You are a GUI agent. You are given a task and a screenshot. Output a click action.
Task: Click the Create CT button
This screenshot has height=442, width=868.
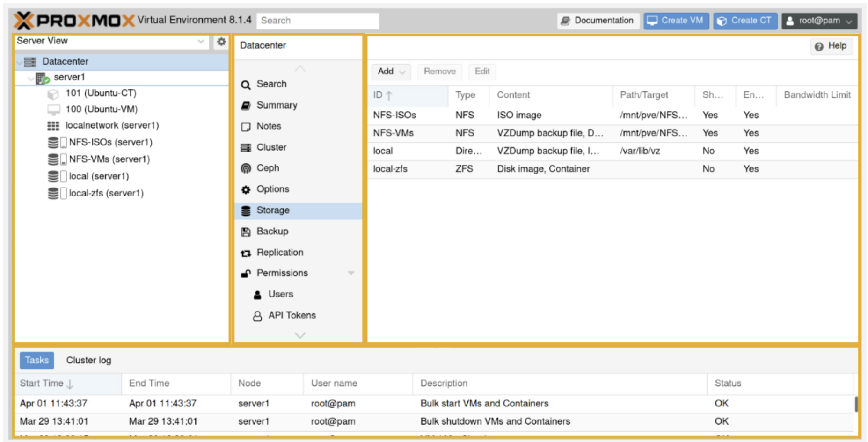point(745,21)
